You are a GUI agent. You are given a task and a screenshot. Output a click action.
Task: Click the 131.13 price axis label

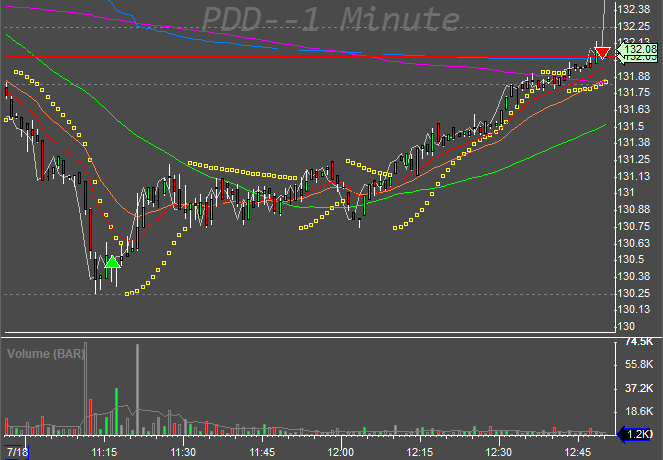[634, 176]
